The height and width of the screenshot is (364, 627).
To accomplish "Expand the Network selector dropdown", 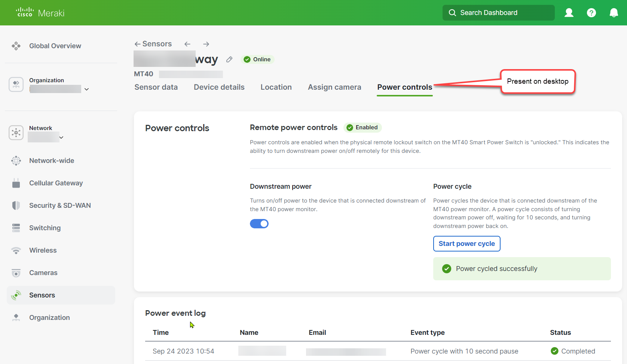I will tap(61, 137).
